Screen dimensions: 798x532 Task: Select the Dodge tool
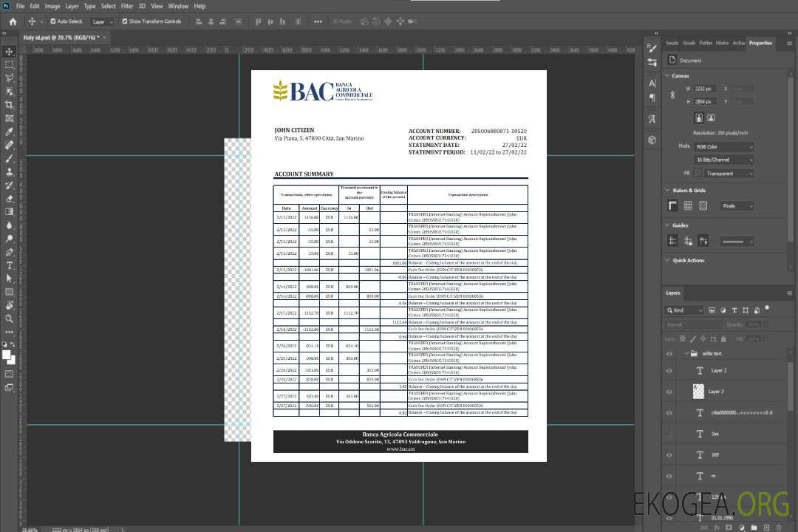[9, 238]
